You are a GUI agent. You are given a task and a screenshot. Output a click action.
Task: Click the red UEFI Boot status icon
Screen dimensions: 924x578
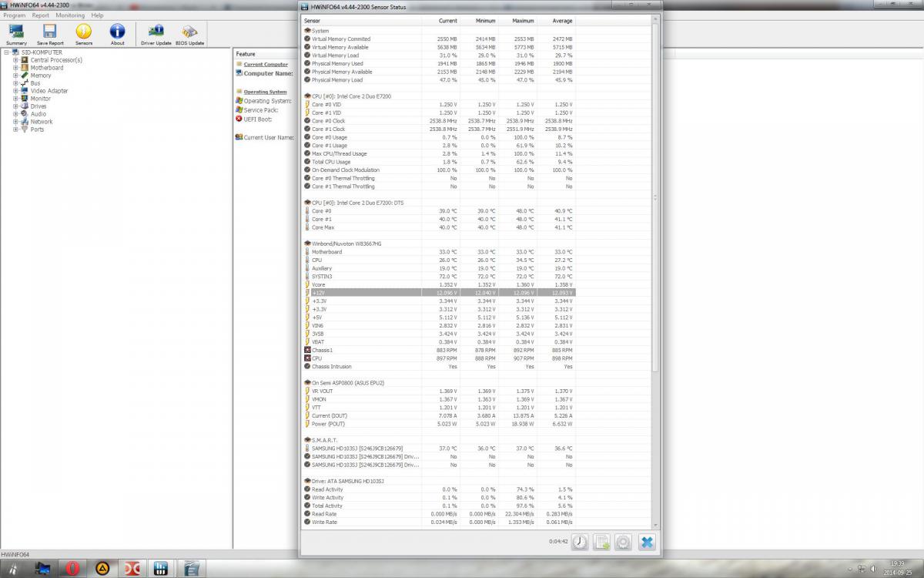point(239,119)
